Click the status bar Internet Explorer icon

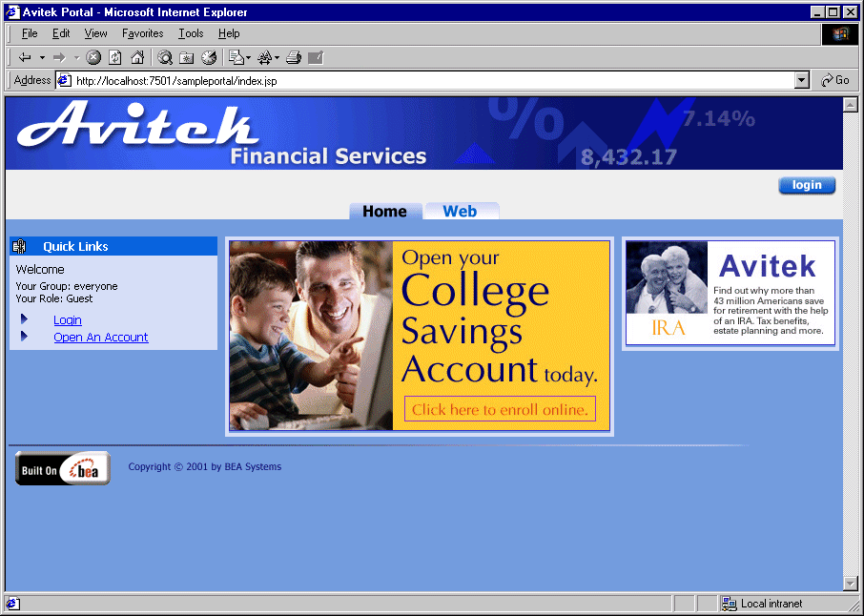click(12, 604)
